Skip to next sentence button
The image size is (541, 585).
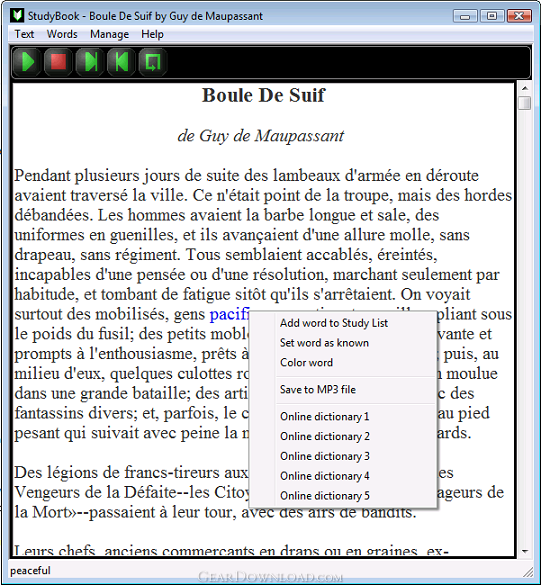click(90, 62)
